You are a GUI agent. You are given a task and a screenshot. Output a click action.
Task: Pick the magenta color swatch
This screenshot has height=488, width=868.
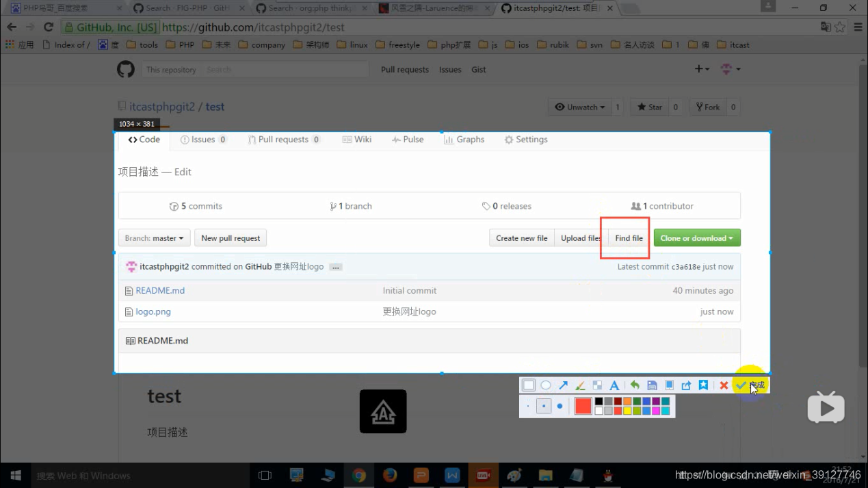pyautogui.click(x=656, y=411)
